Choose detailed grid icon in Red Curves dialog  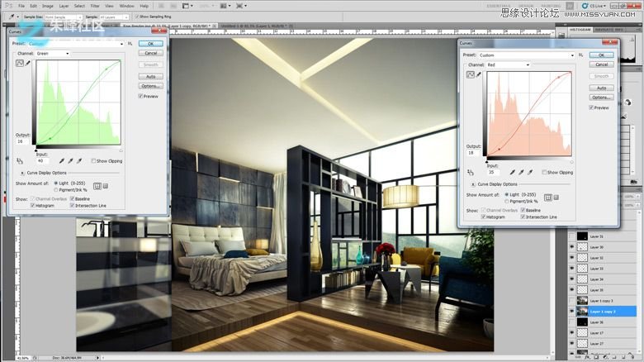point(556,198)
